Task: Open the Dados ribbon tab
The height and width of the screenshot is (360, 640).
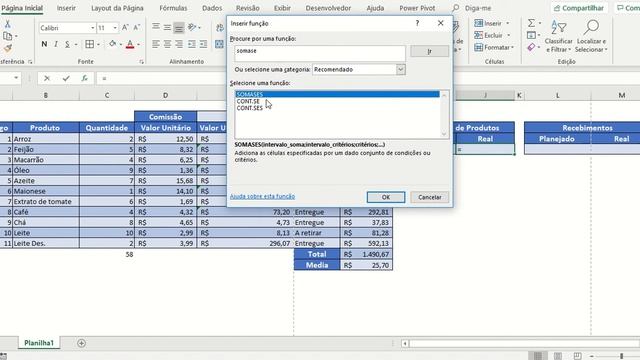Action: 212,8
